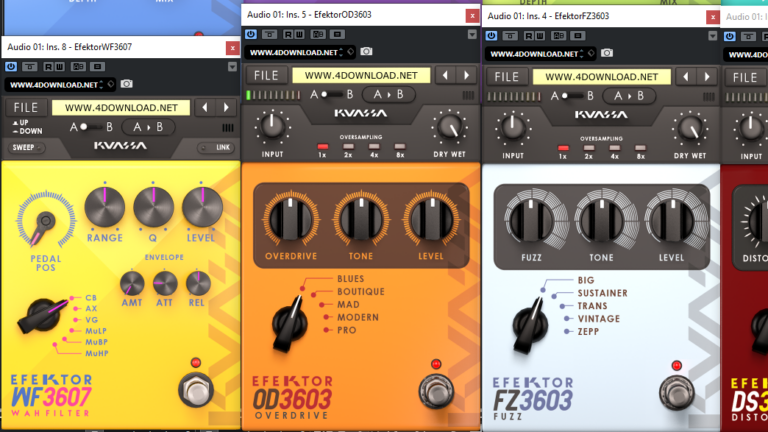The image size is (768, 432).
Task: Expand the functions menu arrow in EfektorWF3607 window
Action: (232, 67)
